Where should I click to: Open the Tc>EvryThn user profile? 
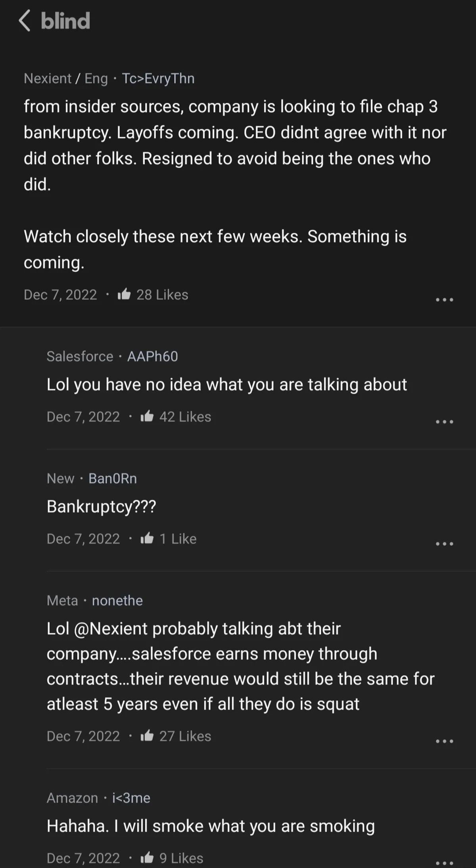click(158, 79)
